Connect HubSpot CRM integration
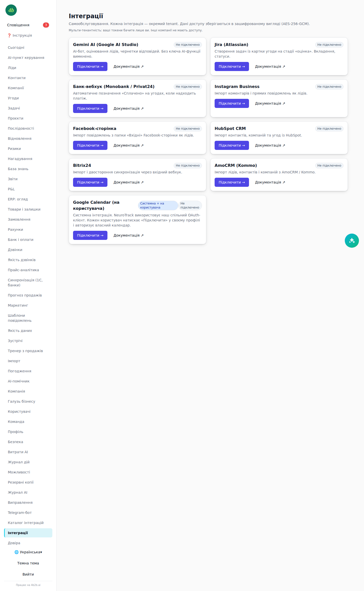Viewport: 364px width, 591px height. click(x=232, y=145)
